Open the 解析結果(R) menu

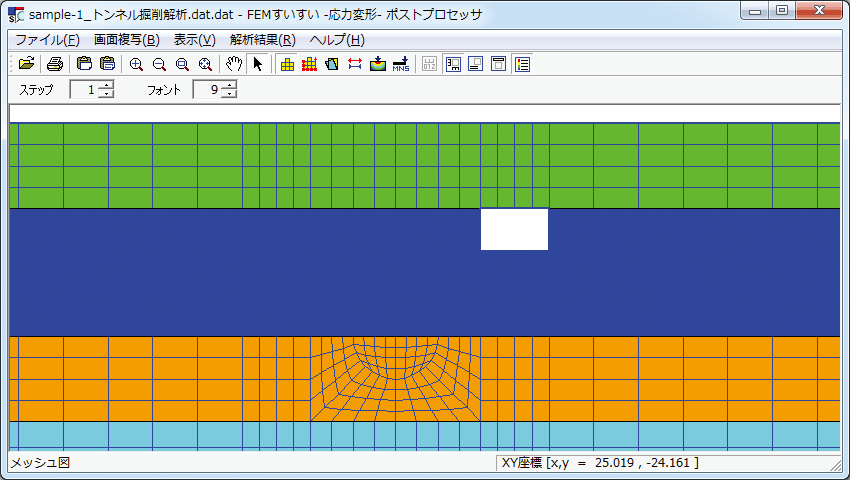(x=262, y=40)
